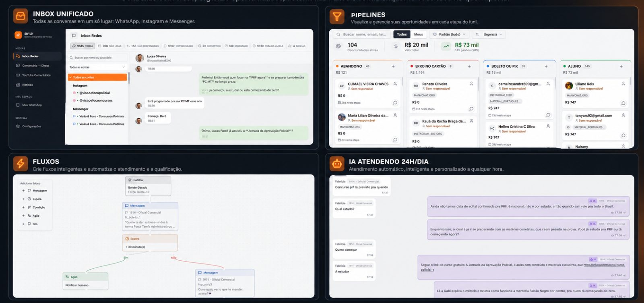Select 156 NÃO RESPONDIDAS filter tab
This screenshot has width=644, height=303.
click(142, 46)
